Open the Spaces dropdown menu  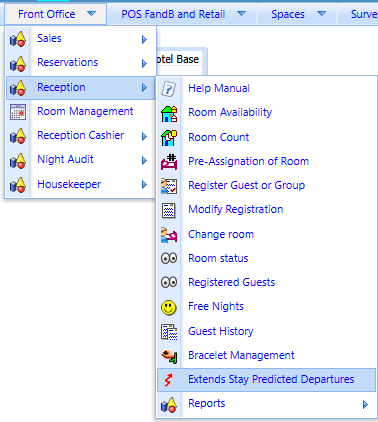298,14
